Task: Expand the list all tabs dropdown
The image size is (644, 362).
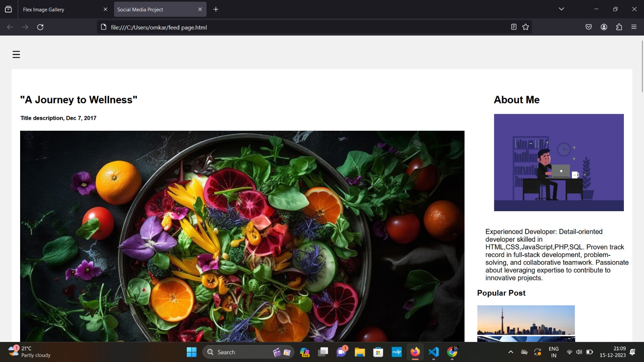Action: (x=561, y=9)
